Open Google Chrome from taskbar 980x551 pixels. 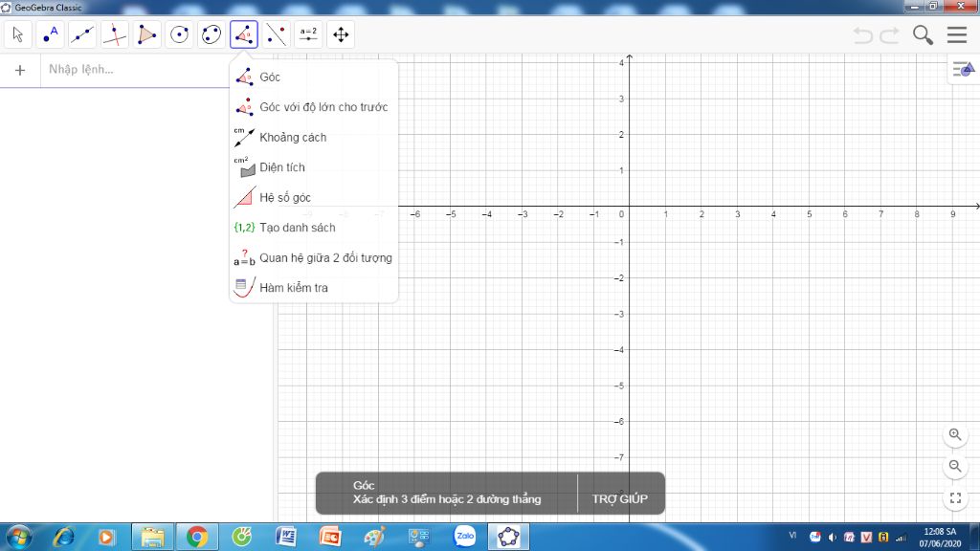pyautogui.click(x=197, y=537)
